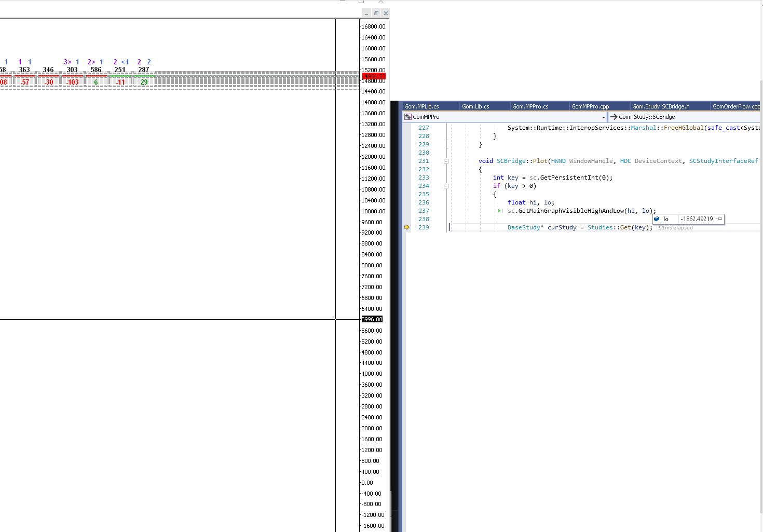Viewport: 763px width, 532px height.
Task: Pin the lo DataTip with its pin icon
Action: coord(719,219)
